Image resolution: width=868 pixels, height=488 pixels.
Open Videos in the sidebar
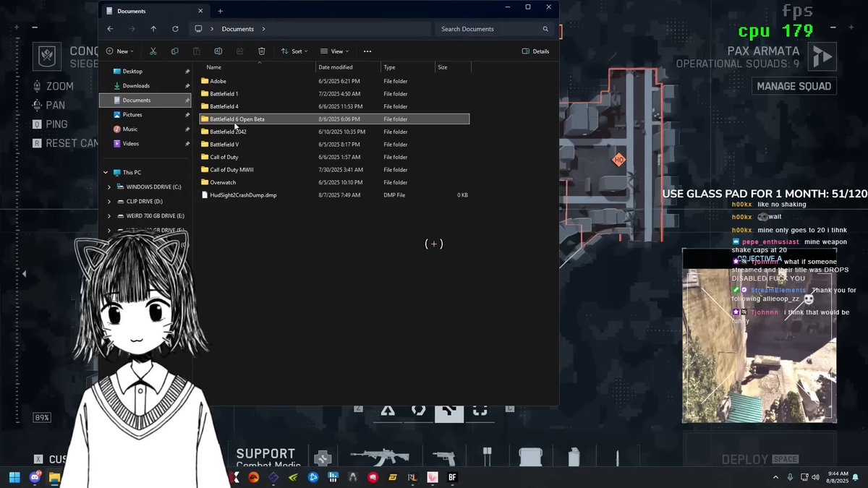(130, 143)
